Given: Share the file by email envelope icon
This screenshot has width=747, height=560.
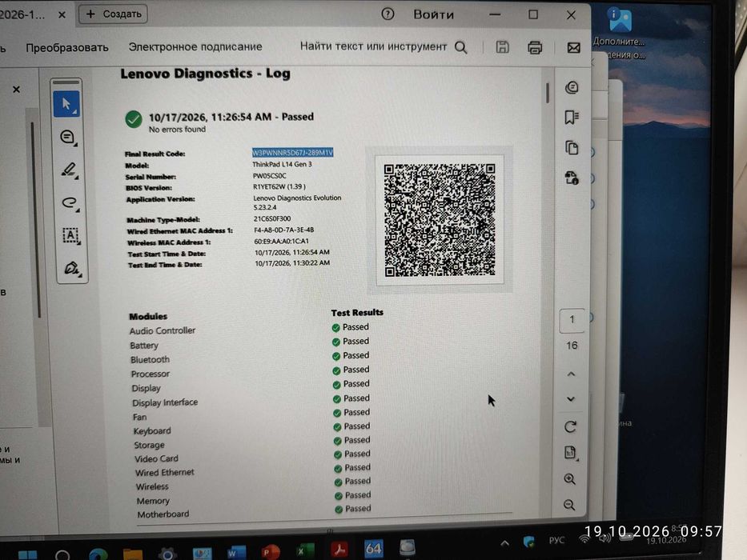Looking at the screenshot, I should (573, 48).
